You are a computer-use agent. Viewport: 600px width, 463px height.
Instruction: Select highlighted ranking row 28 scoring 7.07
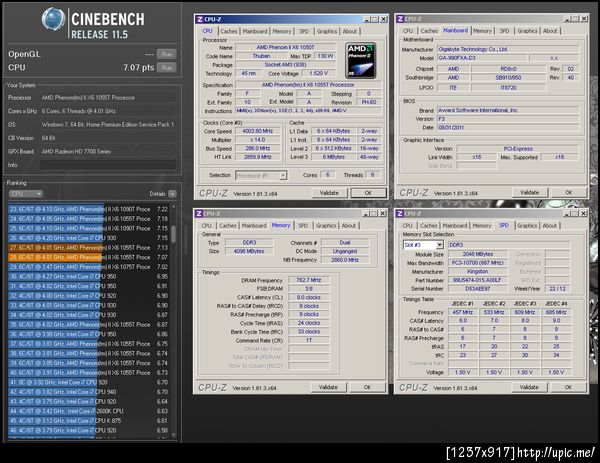88,257
